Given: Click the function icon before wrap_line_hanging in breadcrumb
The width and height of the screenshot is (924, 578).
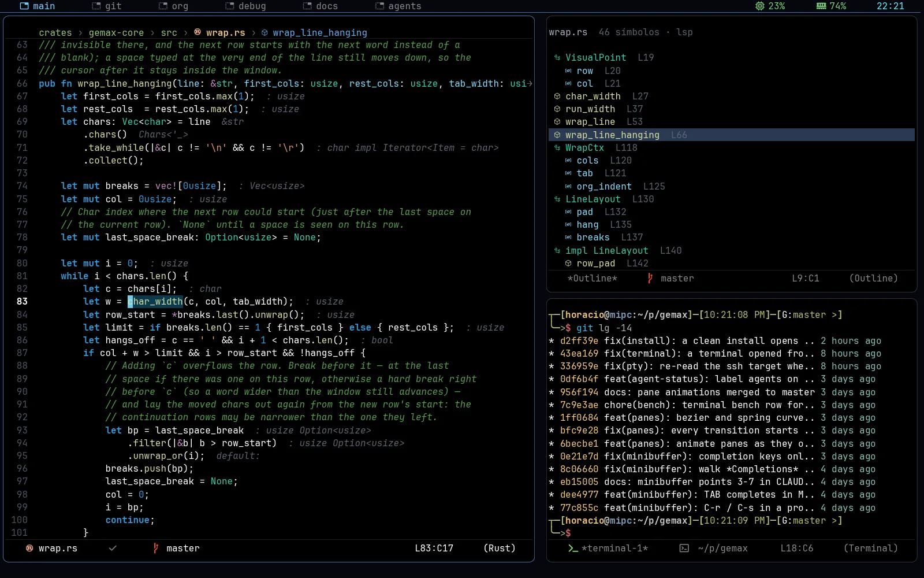Looking at the screenshot, I should tap(264, 33).
